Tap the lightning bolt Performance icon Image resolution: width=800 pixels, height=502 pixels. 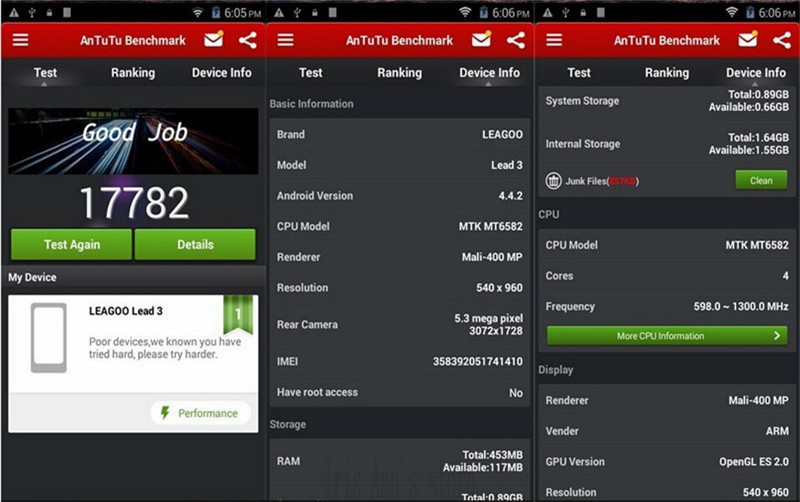(x=166, y=413)
